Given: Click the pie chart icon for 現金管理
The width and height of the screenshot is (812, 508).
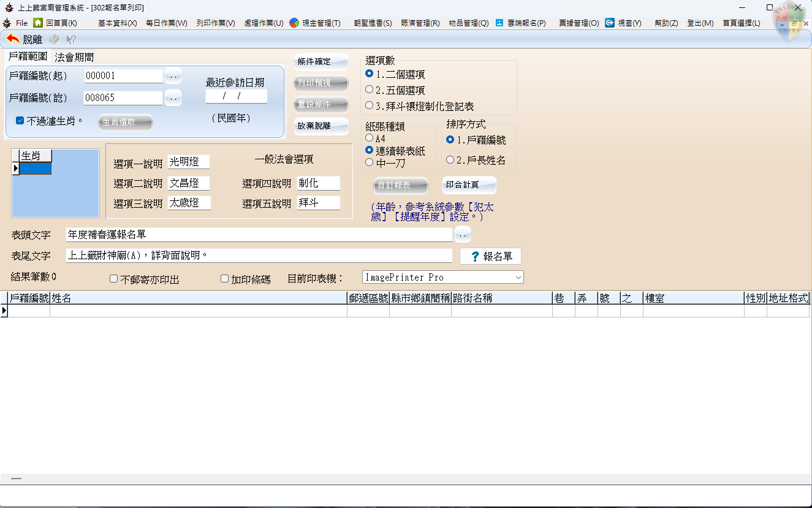Looking at the screenshot, I should pos(294,23).
